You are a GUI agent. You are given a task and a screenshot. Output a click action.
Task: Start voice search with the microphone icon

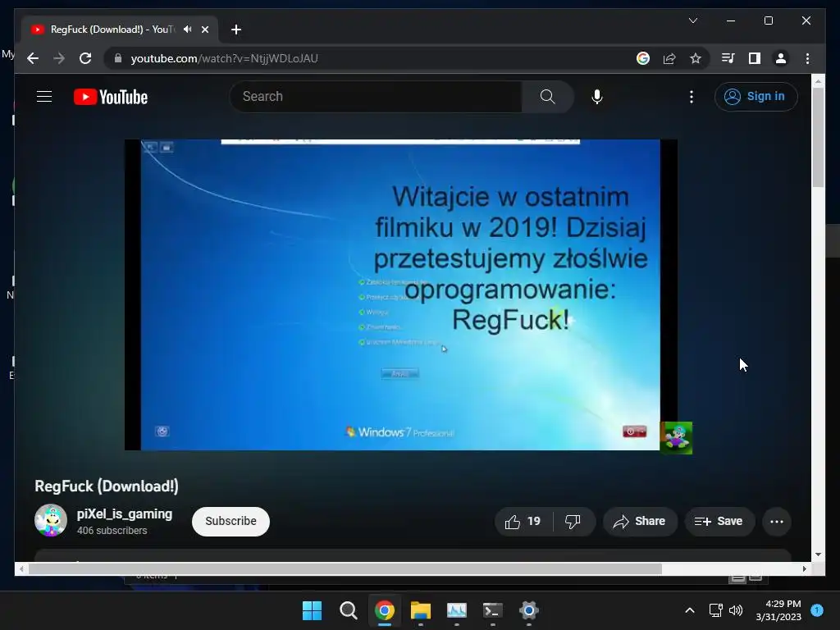[x=597, y=97]
